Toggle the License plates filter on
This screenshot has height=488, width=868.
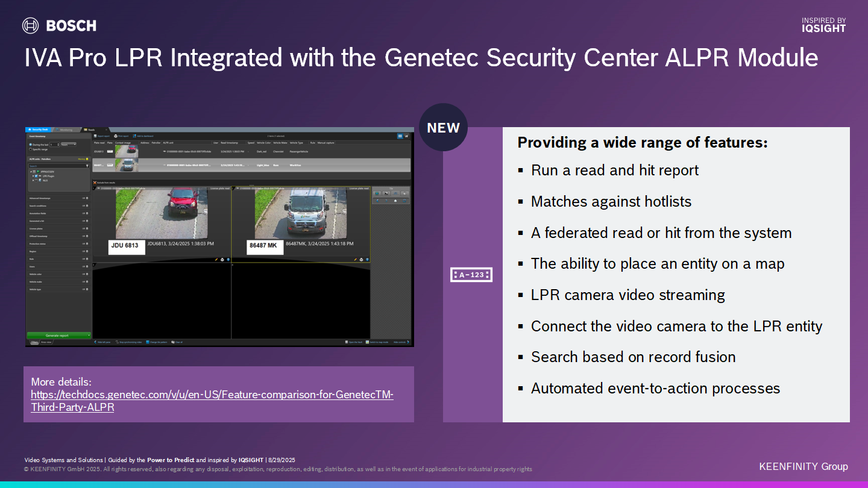tap(85, 228)
